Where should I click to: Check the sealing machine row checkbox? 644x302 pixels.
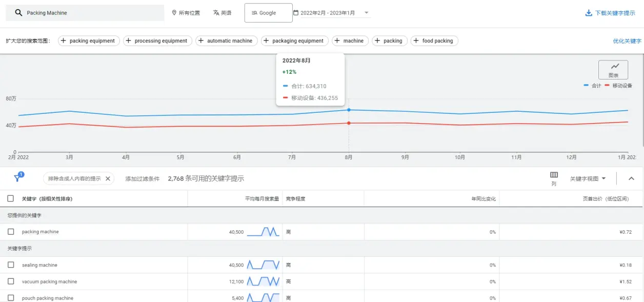pyautogui.click(x=11, y=265)
